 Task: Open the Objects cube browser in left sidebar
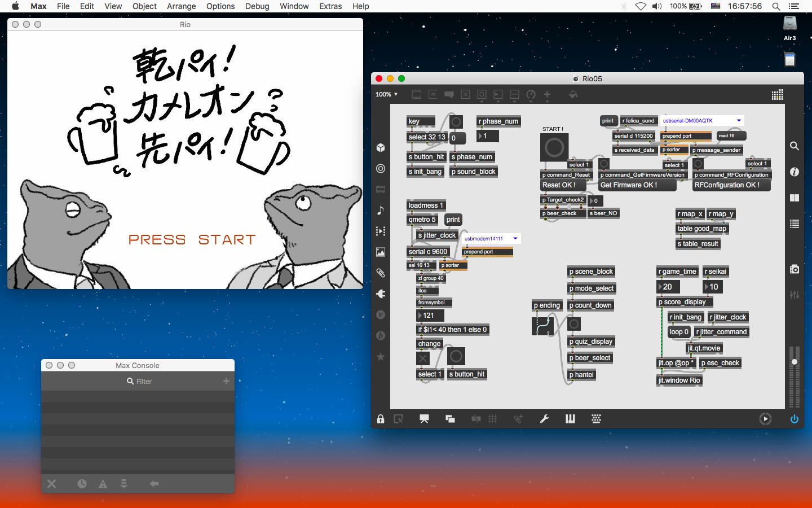coord(381,147)
